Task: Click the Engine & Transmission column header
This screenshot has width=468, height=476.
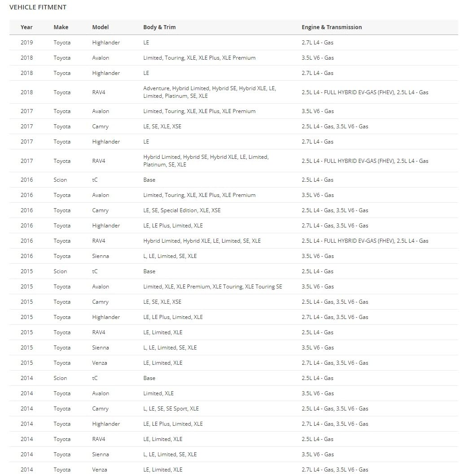Action: coord(332,27)
